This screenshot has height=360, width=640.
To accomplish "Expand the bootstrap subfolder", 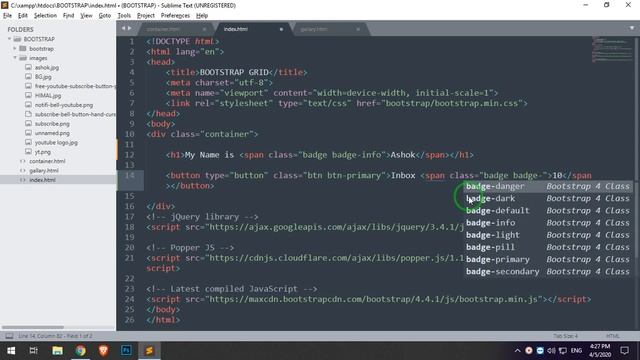I will (x=15, y=49).
